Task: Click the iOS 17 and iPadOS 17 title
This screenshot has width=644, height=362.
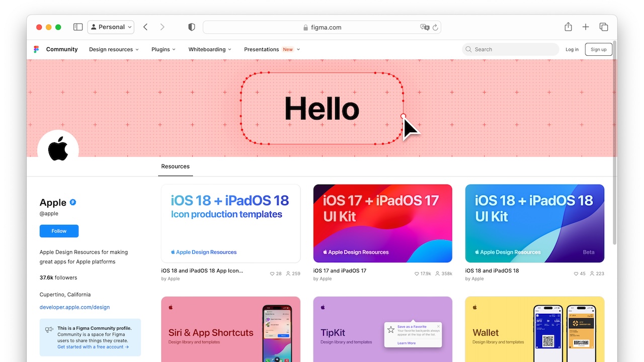Action: pyautogui.click(x=340, y=270)
